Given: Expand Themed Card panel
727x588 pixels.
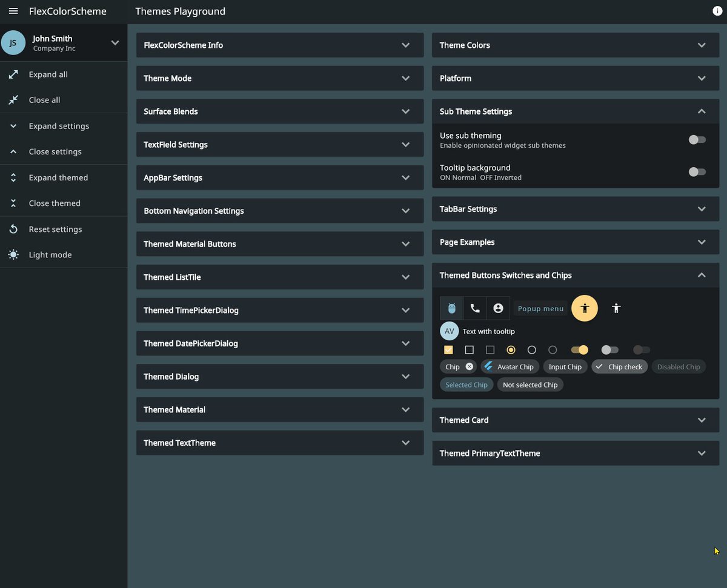Looking at the screenshot, I should coord(576,420).
